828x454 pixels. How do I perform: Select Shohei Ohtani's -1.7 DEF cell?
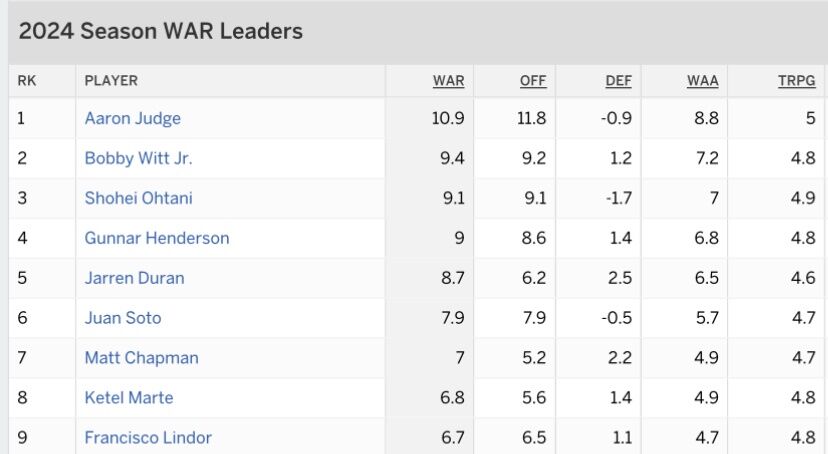(616, 198)
